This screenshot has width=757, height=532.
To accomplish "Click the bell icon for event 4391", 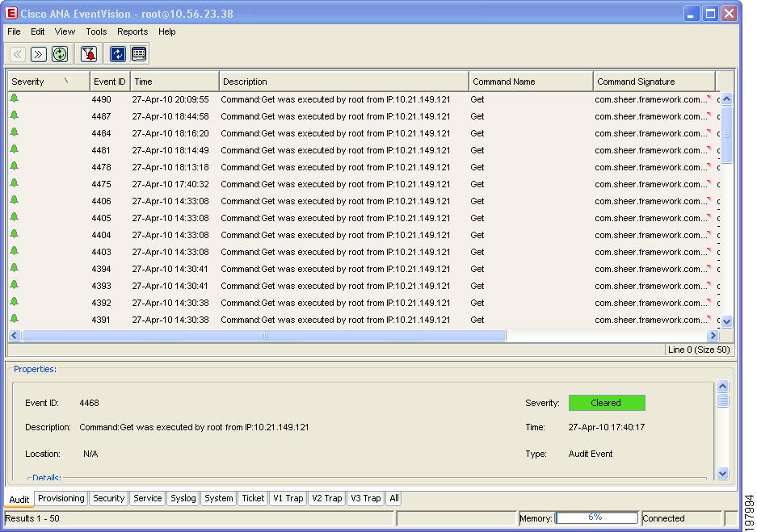I will pos(15,318).
